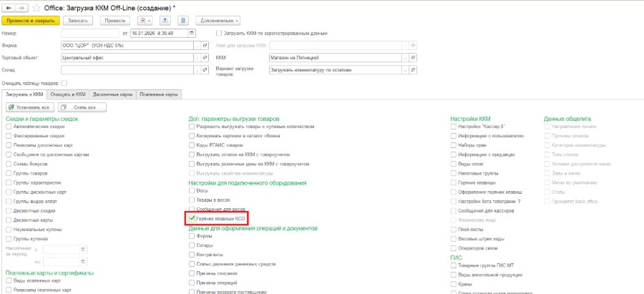Open the Дополнительно dropdown menu
Image resolution: width=644 pixels, height=294 pixels.
point(218,20)
